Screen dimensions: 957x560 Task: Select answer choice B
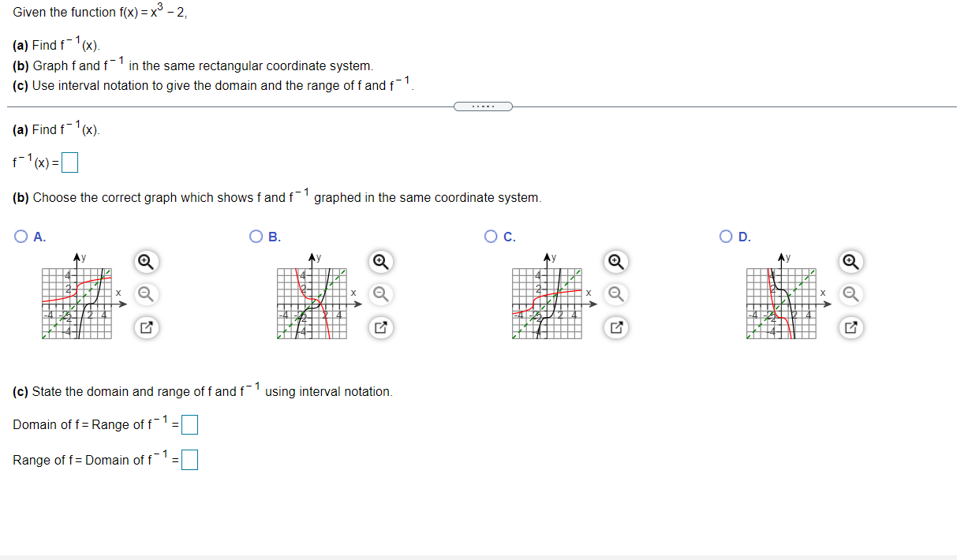[x=255, y=236]
